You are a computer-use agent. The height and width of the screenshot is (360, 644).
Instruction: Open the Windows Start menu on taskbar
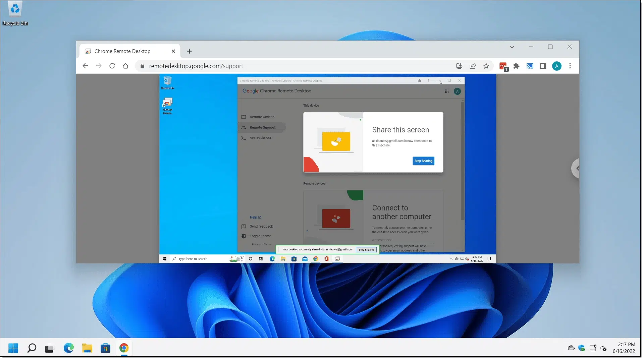(x=13, y=348)
